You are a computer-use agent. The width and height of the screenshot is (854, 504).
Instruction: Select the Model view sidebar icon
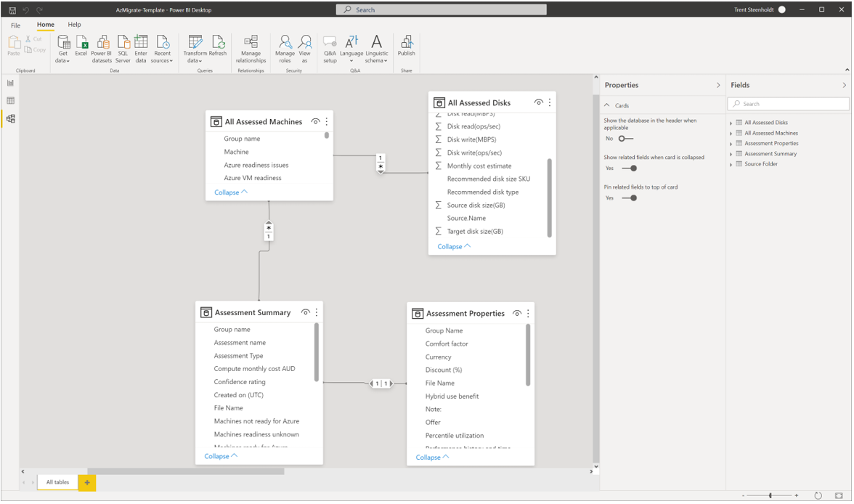coord(10,119)
